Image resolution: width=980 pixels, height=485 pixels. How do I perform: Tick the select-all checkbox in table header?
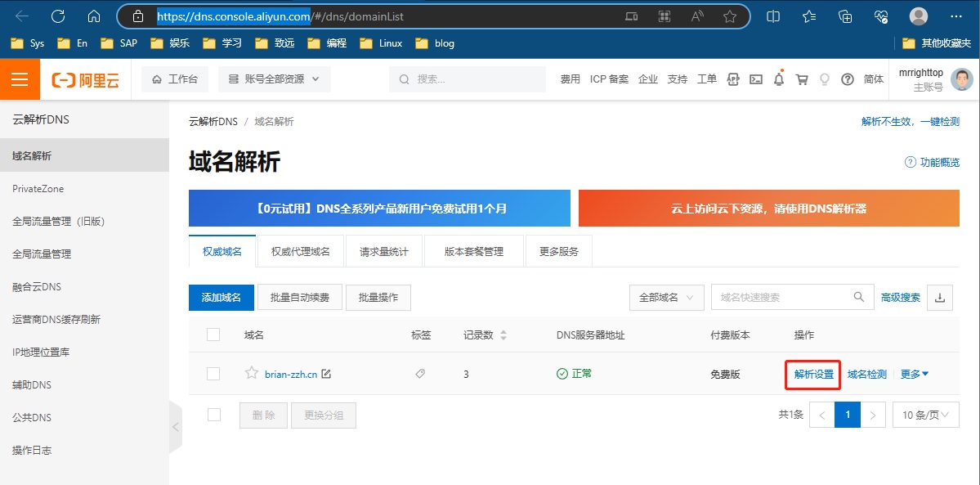click(213, 335)
